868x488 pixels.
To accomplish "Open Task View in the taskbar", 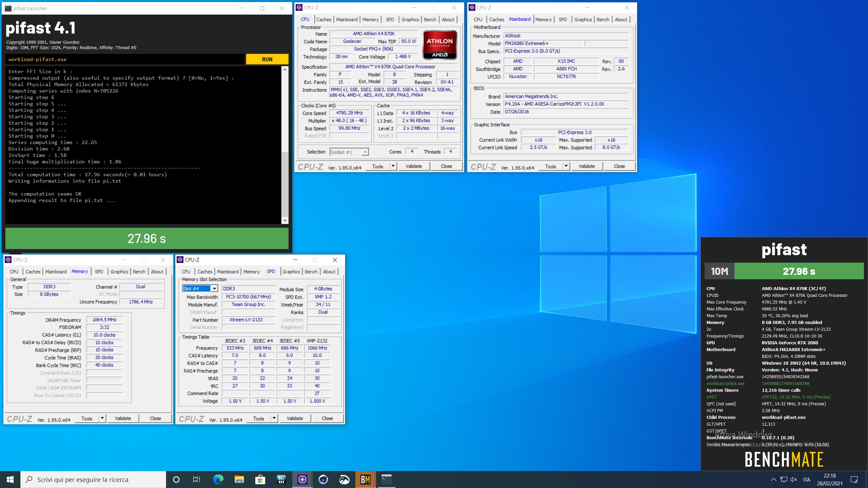I will click(197, 480).
